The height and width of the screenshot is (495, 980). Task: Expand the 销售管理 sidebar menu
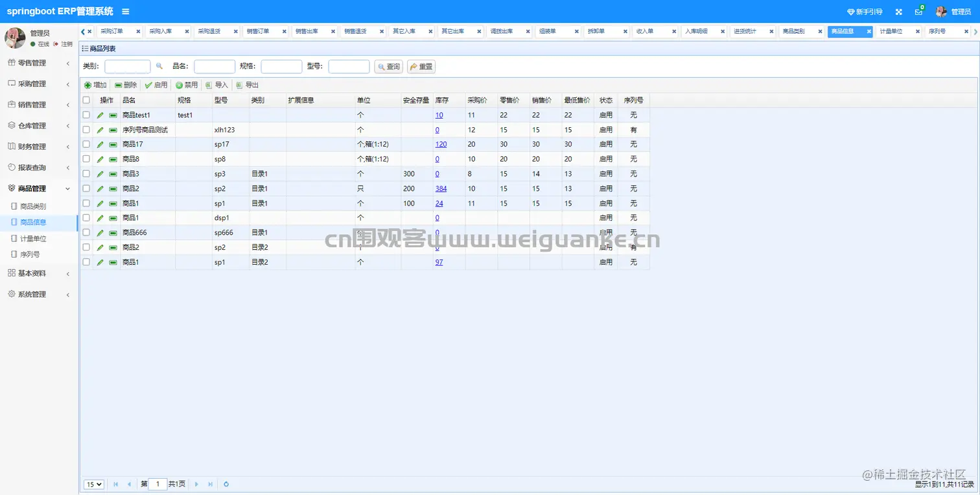[38, 104]
